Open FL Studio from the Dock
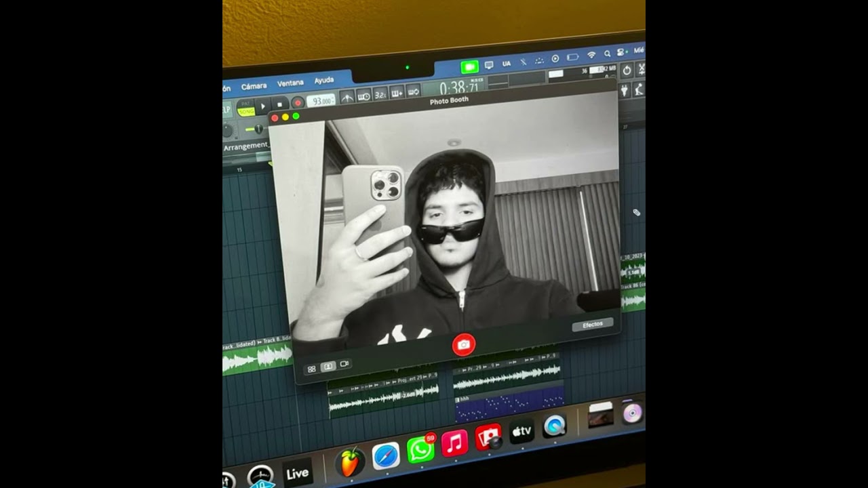The height and width of the screenshot is (488, 868). (x=351, y=462)
